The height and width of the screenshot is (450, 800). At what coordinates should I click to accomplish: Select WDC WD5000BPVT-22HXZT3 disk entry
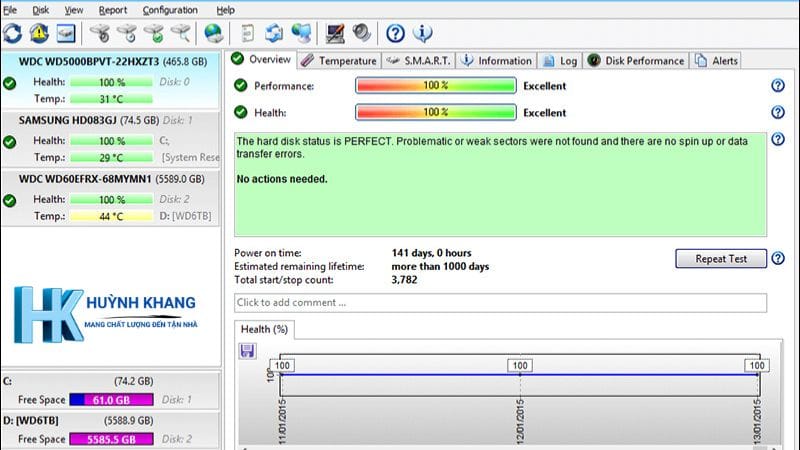(x=111, y=80)
